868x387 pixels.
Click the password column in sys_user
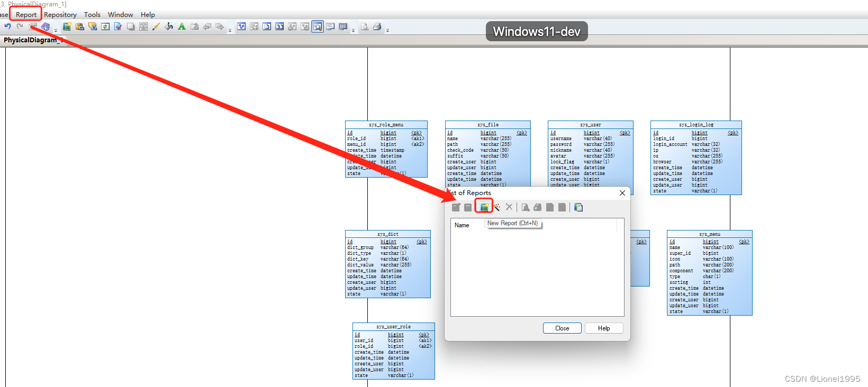coord(561,144)
